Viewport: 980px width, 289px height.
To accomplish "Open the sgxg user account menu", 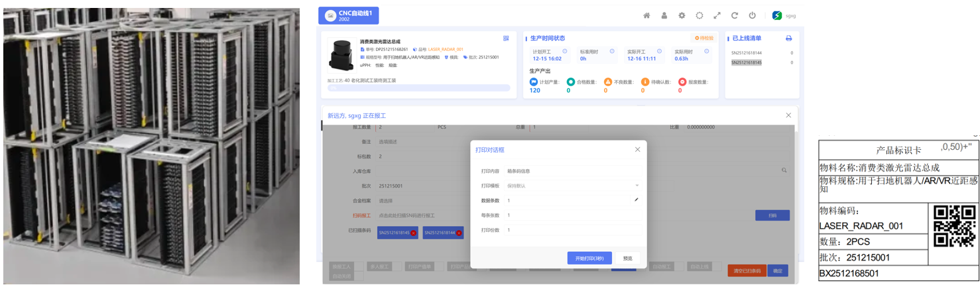I will [x=784, y=16].
